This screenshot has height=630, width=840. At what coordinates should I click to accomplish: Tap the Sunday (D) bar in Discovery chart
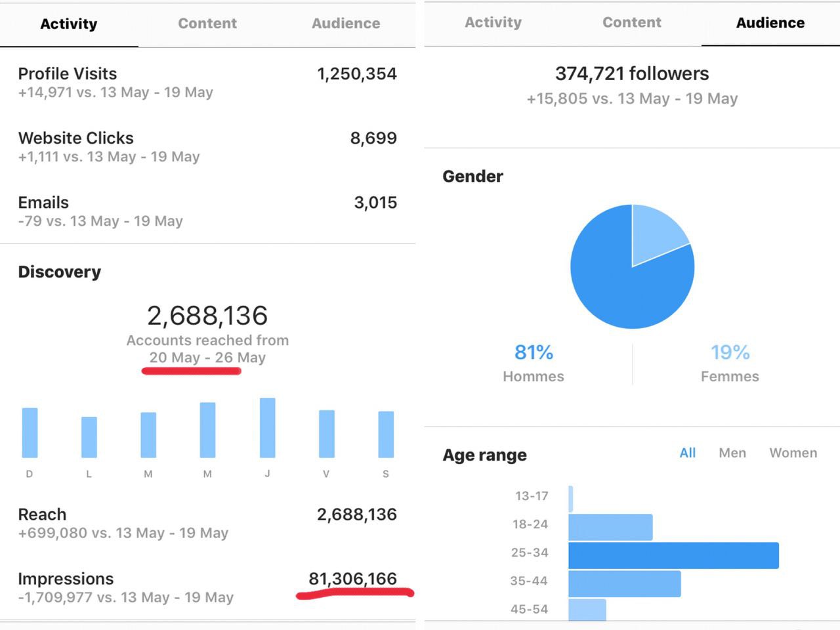click(x=30, y=433)
